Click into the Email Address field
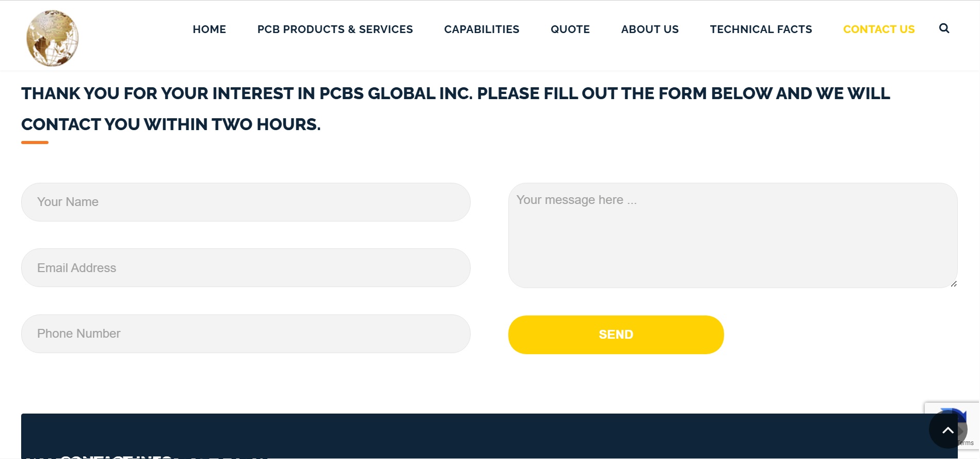 click(x=246, y=268)
